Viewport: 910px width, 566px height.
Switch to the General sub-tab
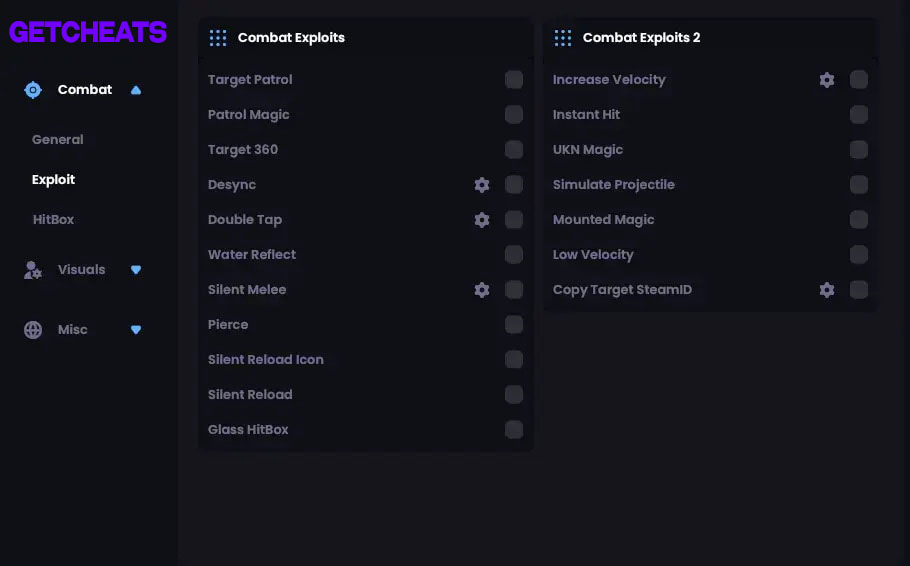tap(57, 139)
